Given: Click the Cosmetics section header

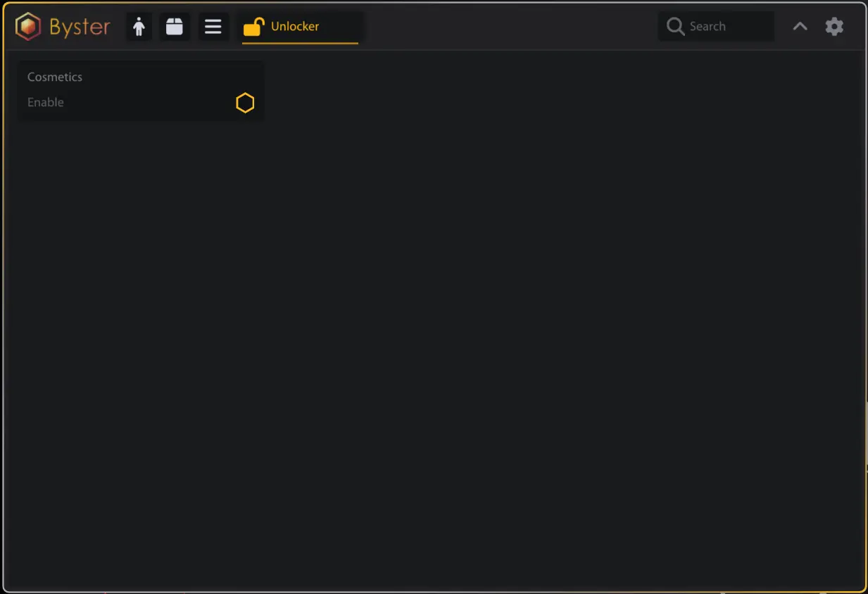Looking at the screenshot, I should pyautogui.click(x=55, y=77).
